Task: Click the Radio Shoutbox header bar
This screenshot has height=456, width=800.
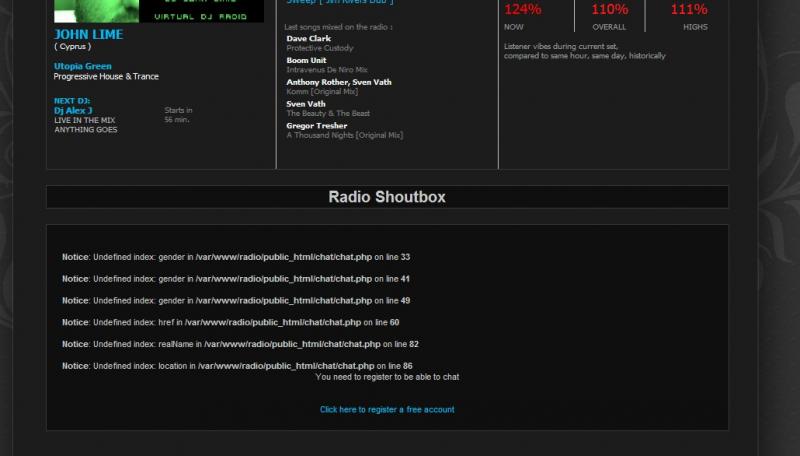Action: click(387, 197)
